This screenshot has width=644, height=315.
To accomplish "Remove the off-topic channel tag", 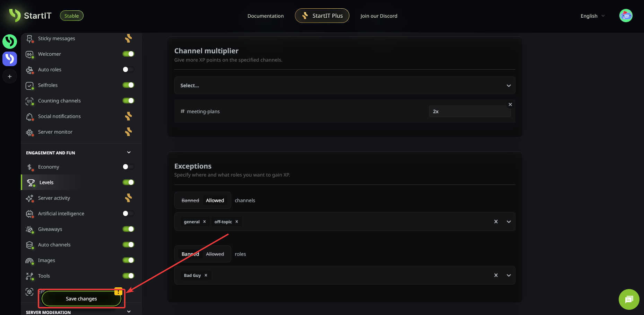I will [x=237, y=222].
